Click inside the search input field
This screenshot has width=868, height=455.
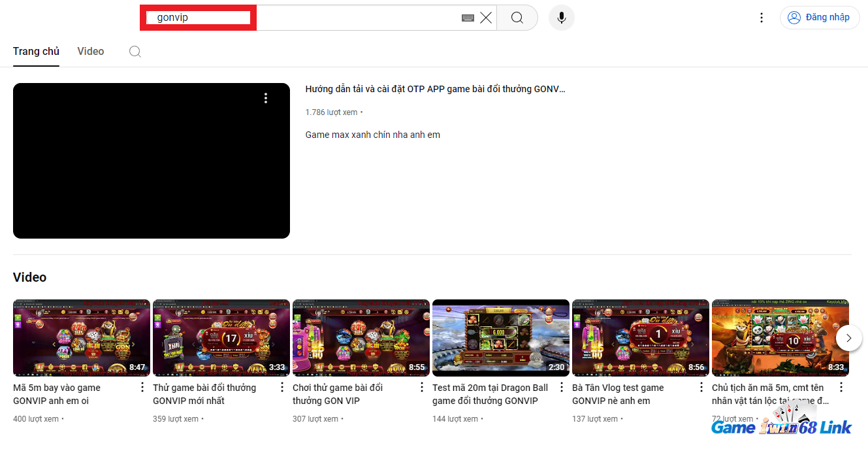pyautogui.click(x=294, y=18)
